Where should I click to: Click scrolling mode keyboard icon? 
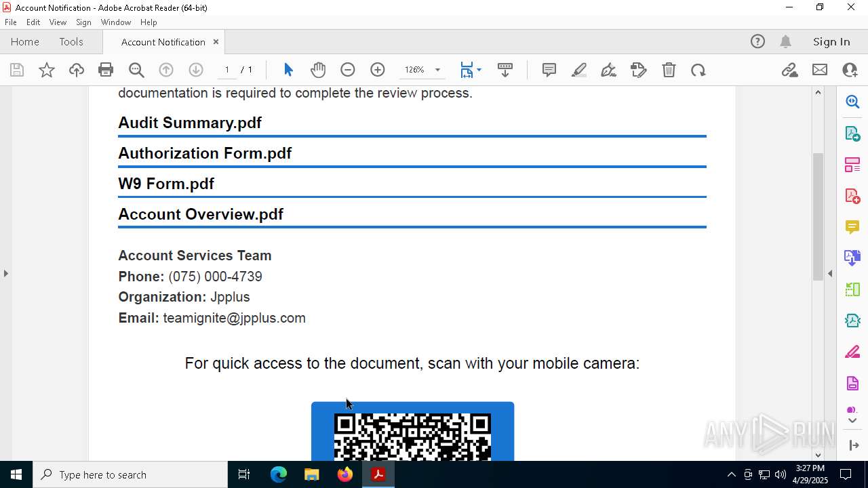coord(505,70)
